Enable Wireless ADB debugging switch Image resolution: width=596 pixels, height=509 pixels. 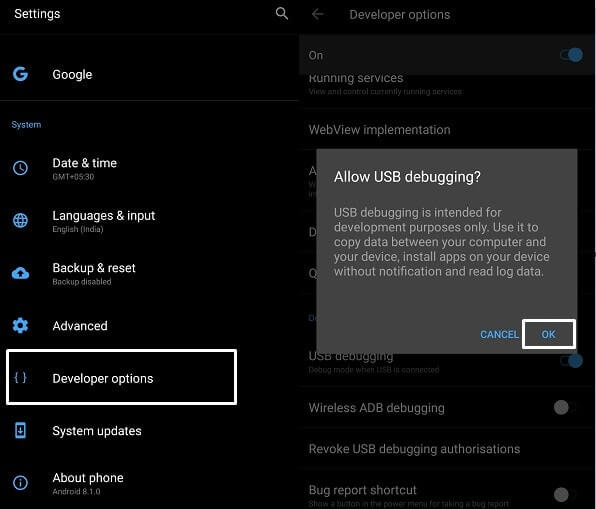(x=565, y=408)
